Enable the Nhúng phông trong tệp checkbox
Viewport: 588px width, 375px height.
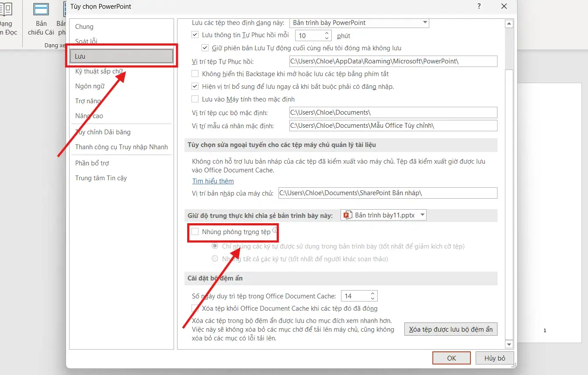tap(195, 232)
